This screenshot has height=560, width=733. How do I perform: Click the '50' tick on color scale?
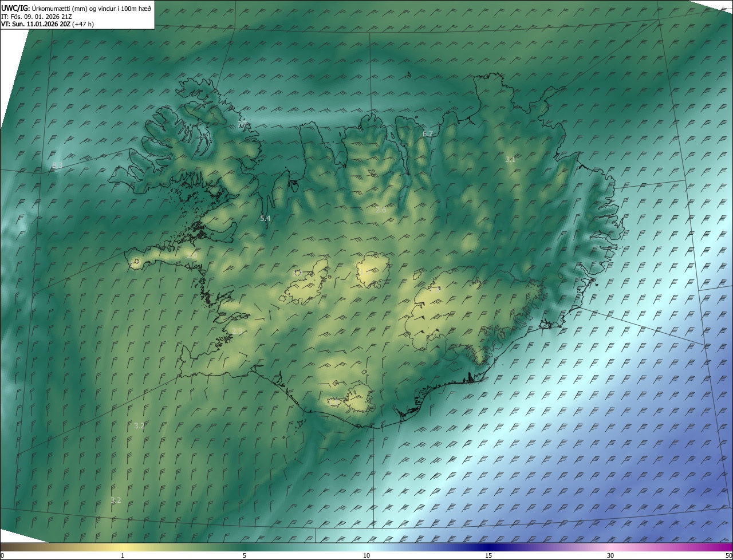click(728, 555)
